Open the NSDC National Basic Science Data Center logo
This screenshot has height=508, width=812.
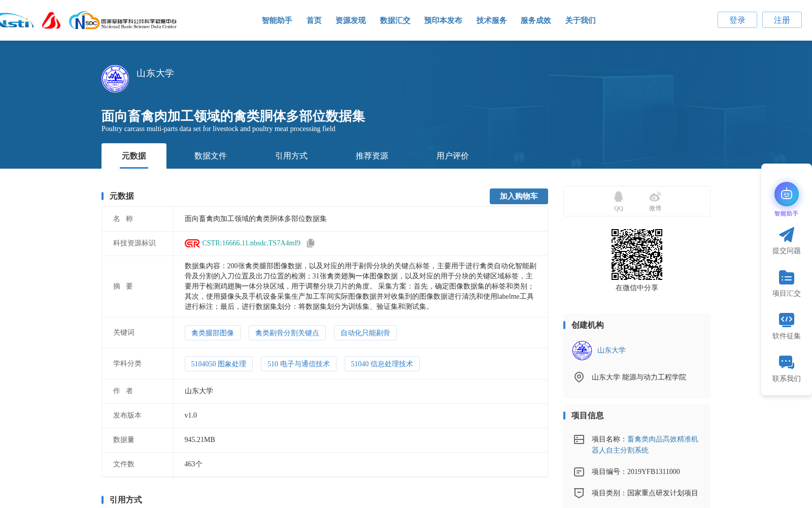pos(123,21)
